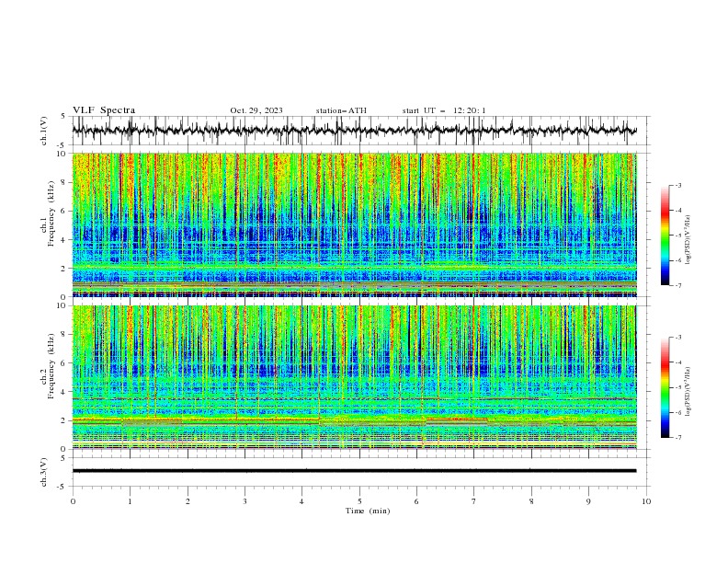This screenshot has width=728, height=563.
Task: Click the "-7" tick on ch.2 colorbar
Action: pyautogui.click(x=677, y=438)
